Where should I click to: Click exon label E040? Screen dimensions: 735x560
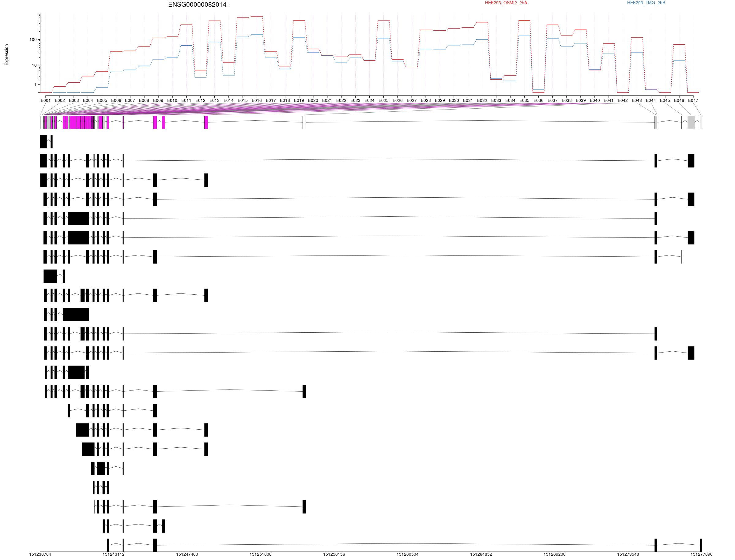[594, 100]
